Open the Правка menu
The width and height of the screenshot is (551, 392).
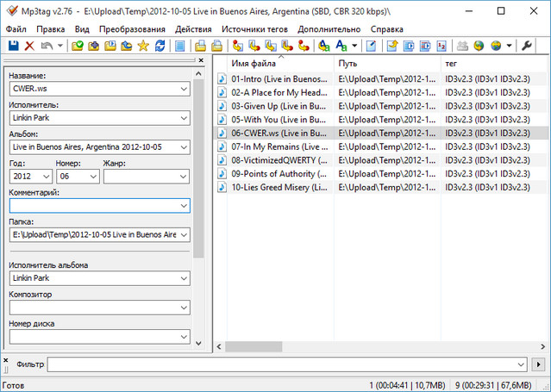click(51, 29)
